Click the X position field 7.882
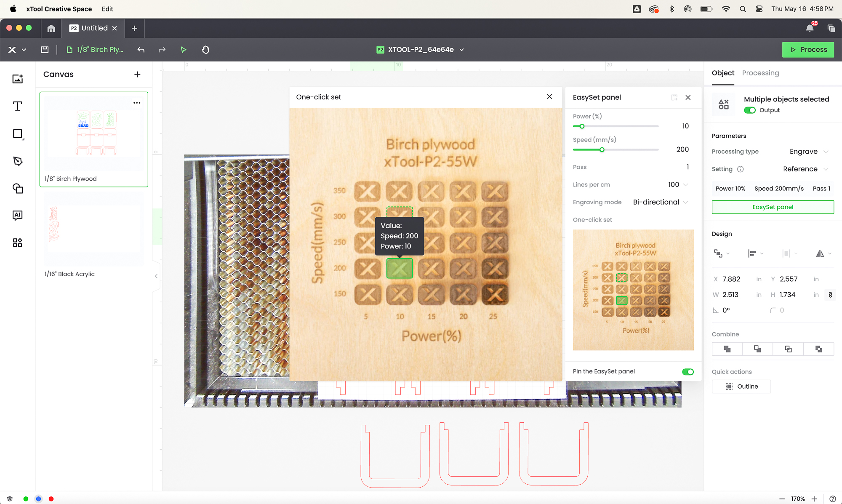Viewport: 842px width, 504px height. click(731, 279)
